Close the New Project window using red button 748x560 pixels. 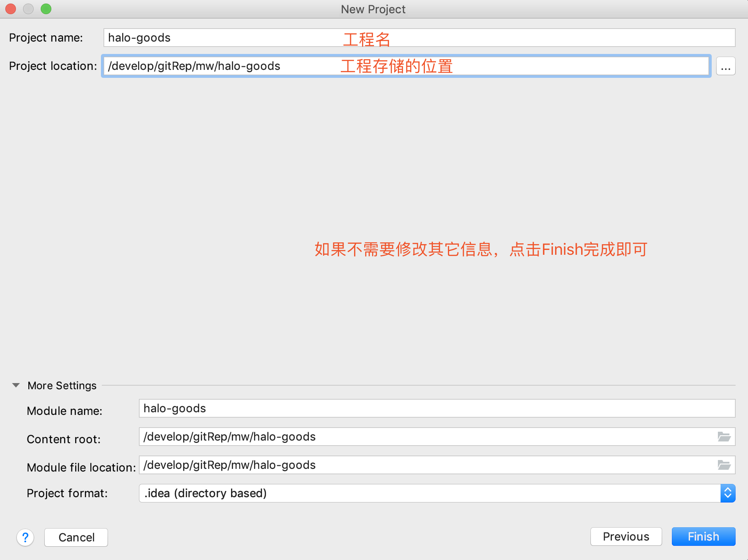(x=11, y=9)
